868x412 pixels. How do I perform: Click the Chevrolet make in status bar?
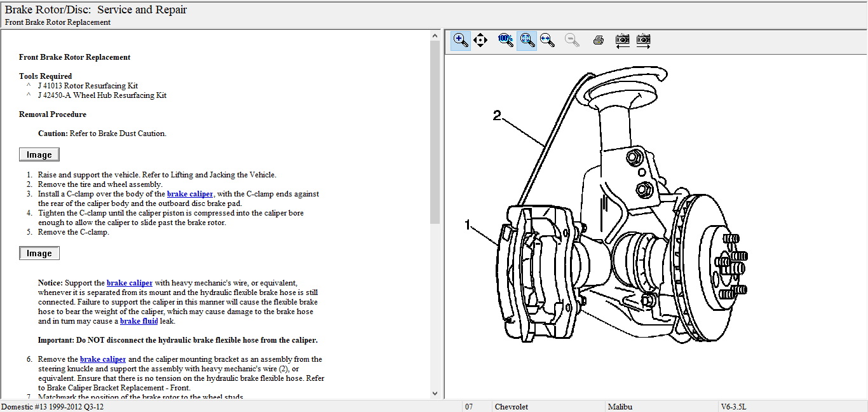(x=512, y=406)
